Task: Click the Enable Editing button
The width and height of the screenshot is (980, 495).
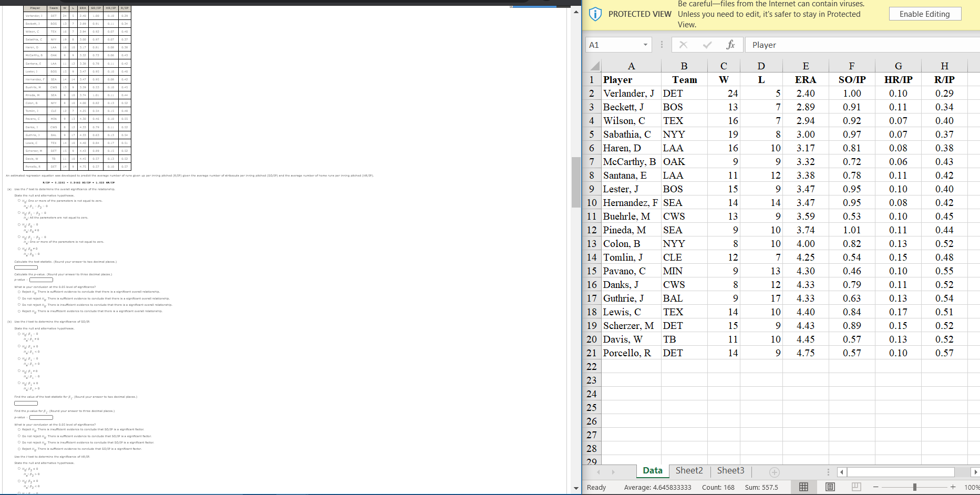Action: point(925,14)
